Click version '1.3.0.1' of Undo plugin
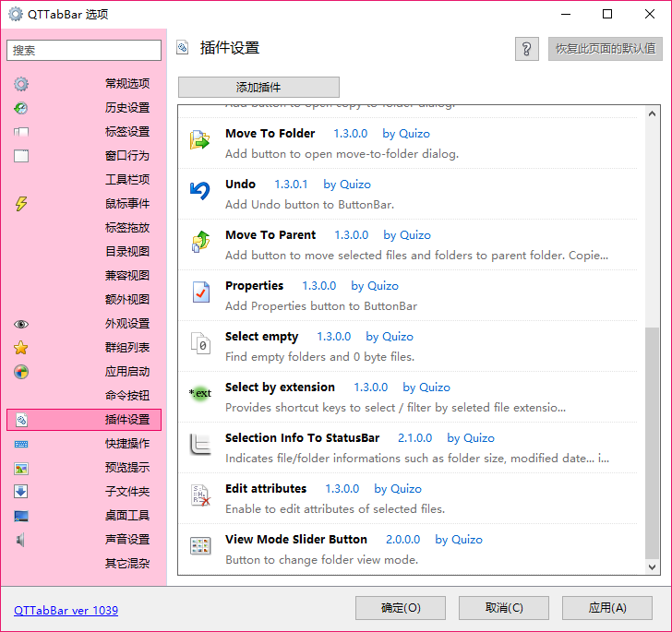 [x=291, y=185]
